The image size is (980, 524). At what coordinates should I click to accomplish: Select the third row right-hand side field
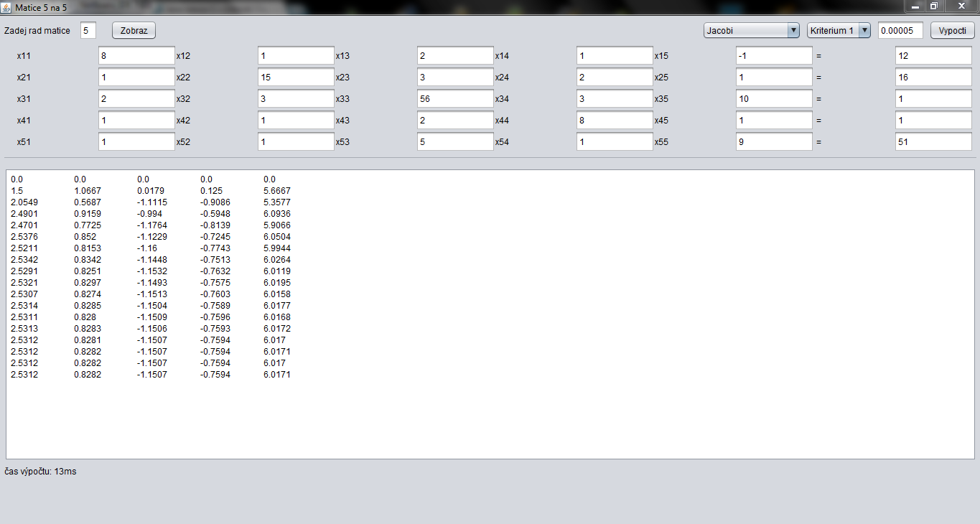(x=933, y=99)
